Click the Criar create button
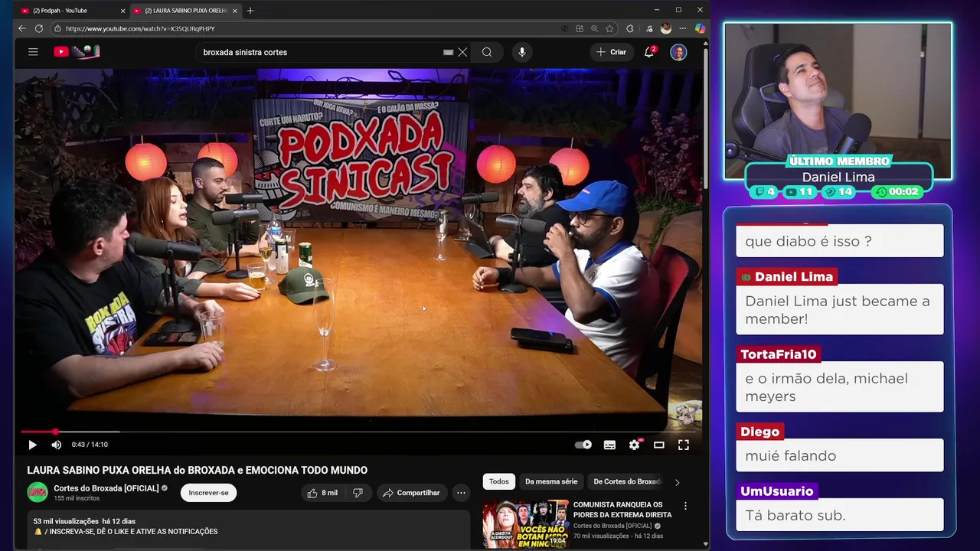Screen dimensions: 980x551 612,52
